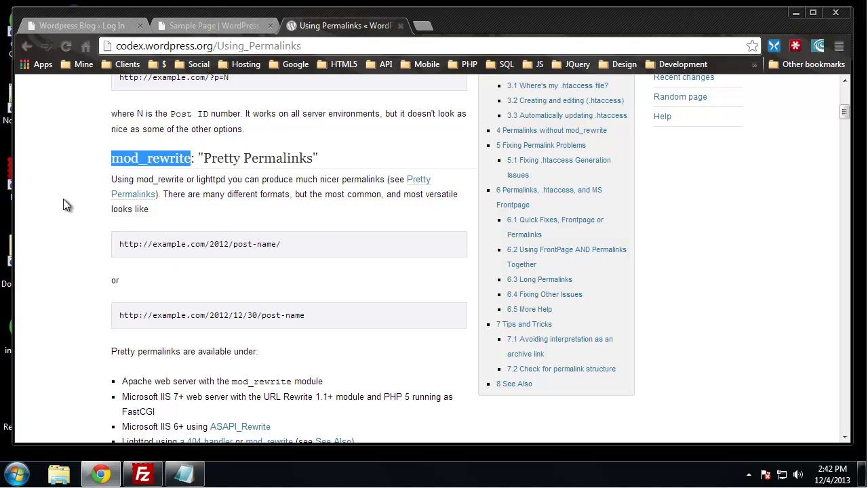Jump to 6.1 Quick Fixes, Frontpage or Permalinks
Viewport: 868px width, 488px height.
555,227
